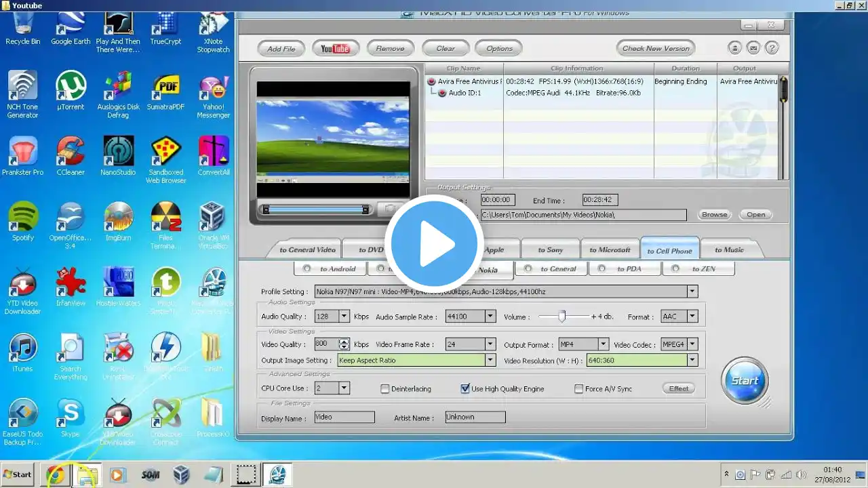Screen dimensions: 868x488
Task: Open the Options button
Action: (499, 48)
